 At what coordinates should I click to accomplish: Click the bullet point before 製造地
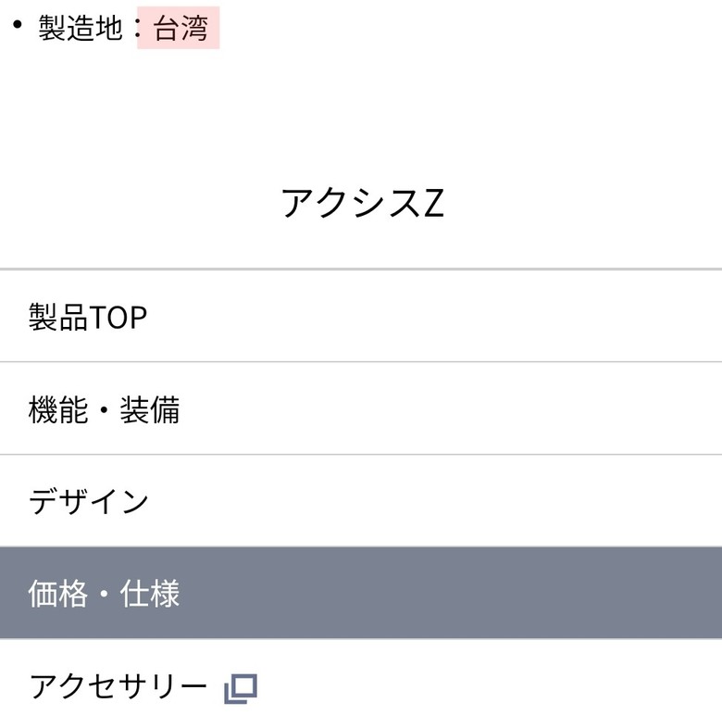(x=17, y=25)
